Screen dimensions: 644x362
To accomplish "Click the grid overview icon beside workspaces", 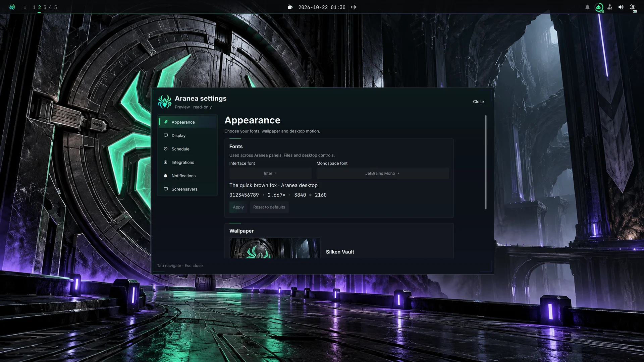I will pyautogui.click(x=25, y=7).
